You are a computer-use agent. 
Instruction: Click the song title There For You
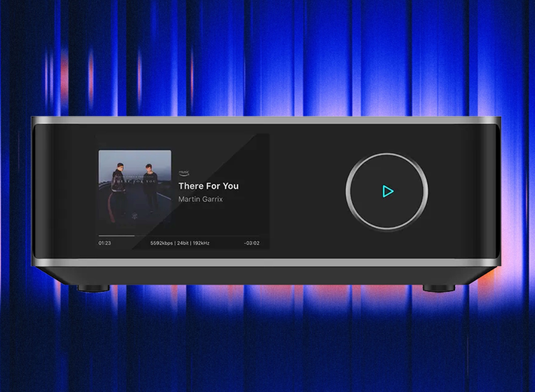coord(208,186)
